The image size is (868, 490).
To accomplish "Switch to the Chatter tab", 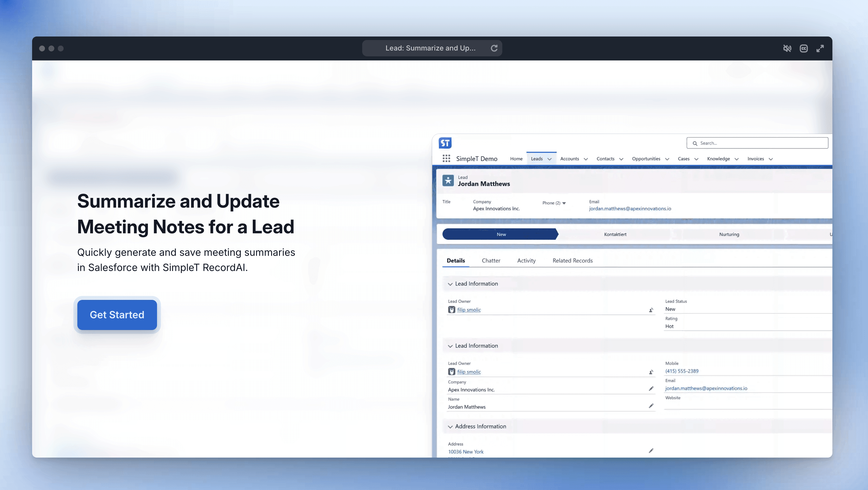I will click(x=491, y=261).
